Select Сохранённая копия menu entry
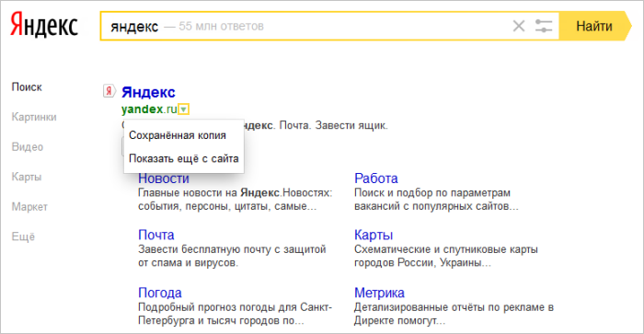 point(178,135)
